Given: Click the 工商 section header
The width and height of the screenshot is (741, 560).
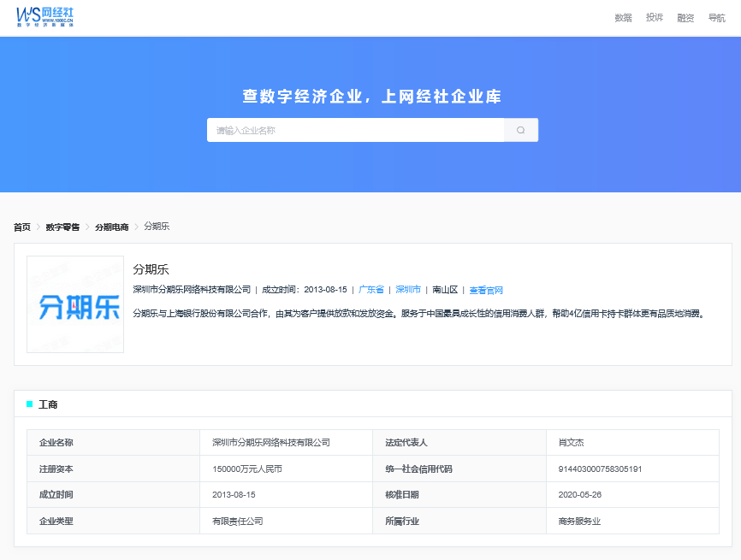Looking at the screenshot, I should point(48,404).
